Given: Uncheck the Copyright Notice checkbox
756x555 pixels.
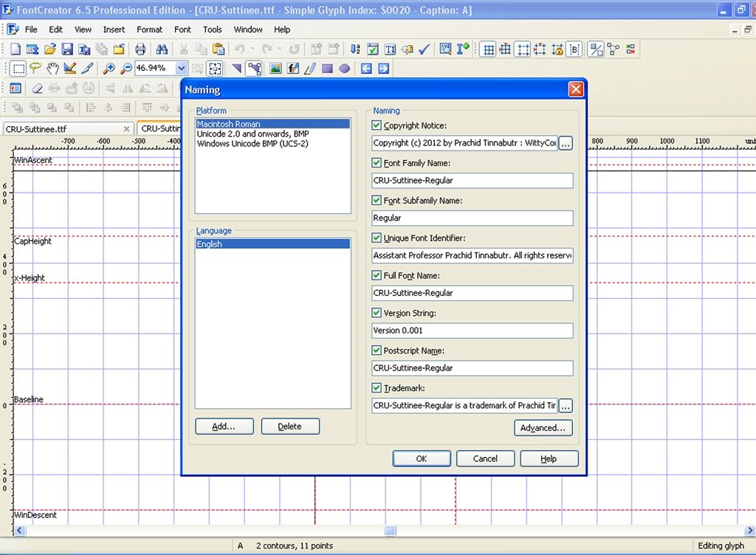Looking at the screenshot, I should point(377,126).
